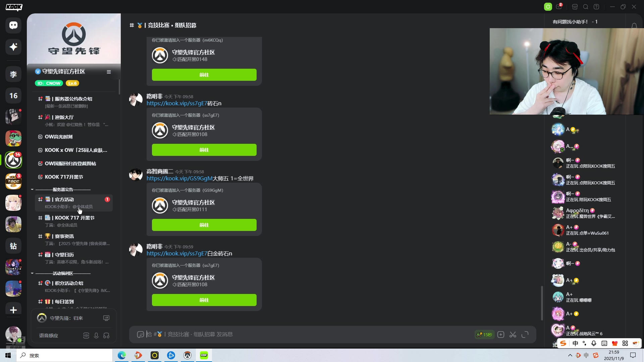Open the search icon in the top bar
This screenshot has height=362, width=644.
click(x=586, y=7)
